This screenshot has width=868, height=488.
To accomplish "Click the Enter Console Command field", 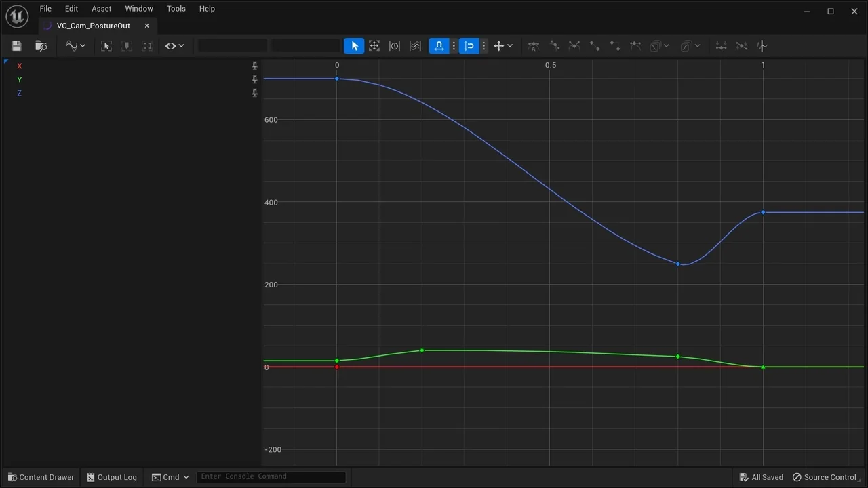I will click(x=271, y=476).
